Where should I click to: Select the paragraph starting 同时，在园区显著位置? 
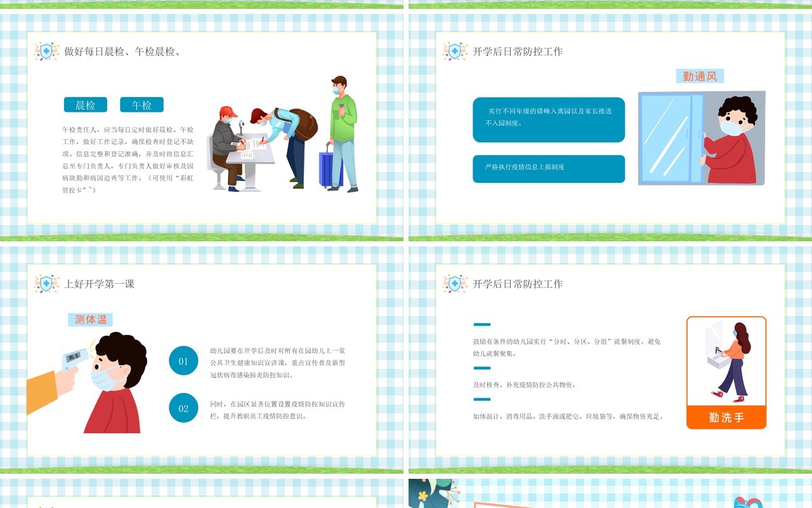click(278, 410)
